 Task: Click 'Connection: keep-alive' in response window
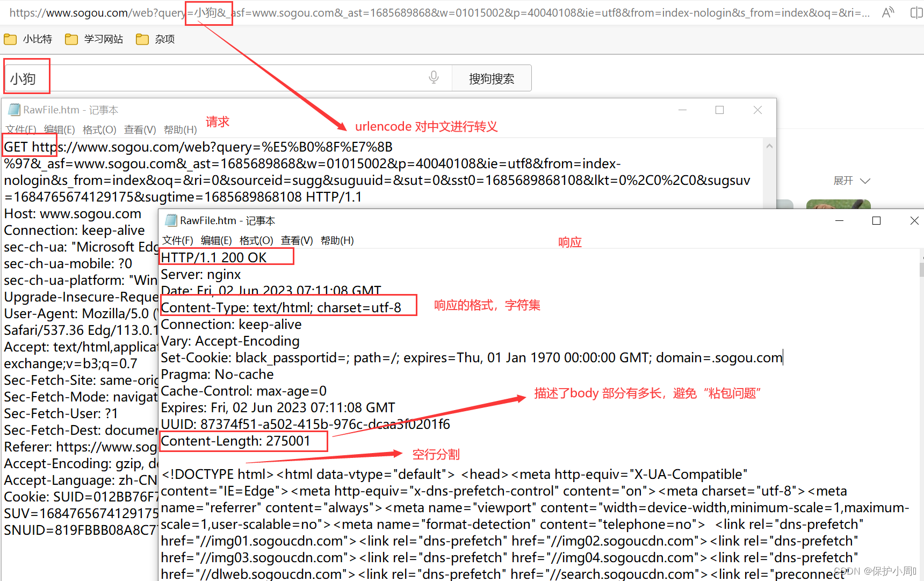231,325
